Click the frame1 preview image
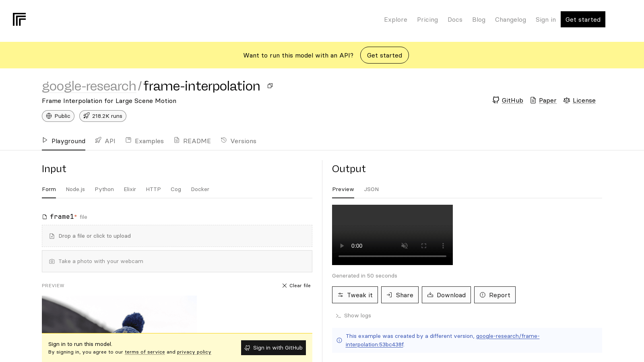Image resolution: width=644 pixels, height=362 pixels. (119, 315)
